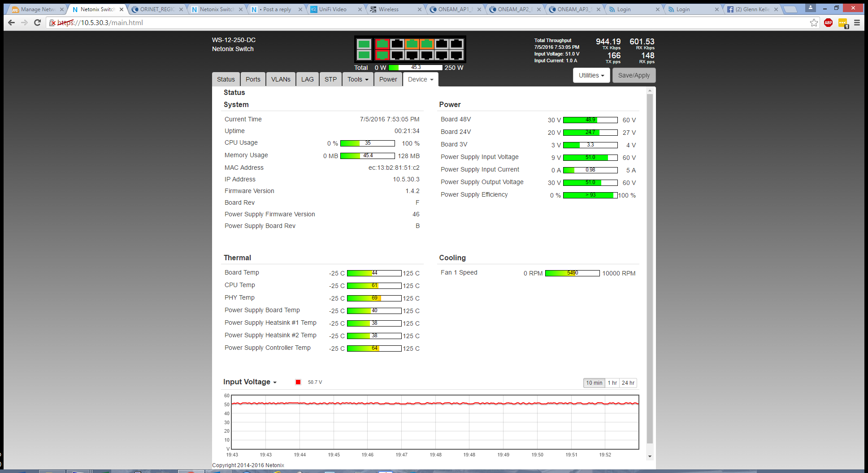Click the red Input Voltage legend swatch

coord(298,382)
